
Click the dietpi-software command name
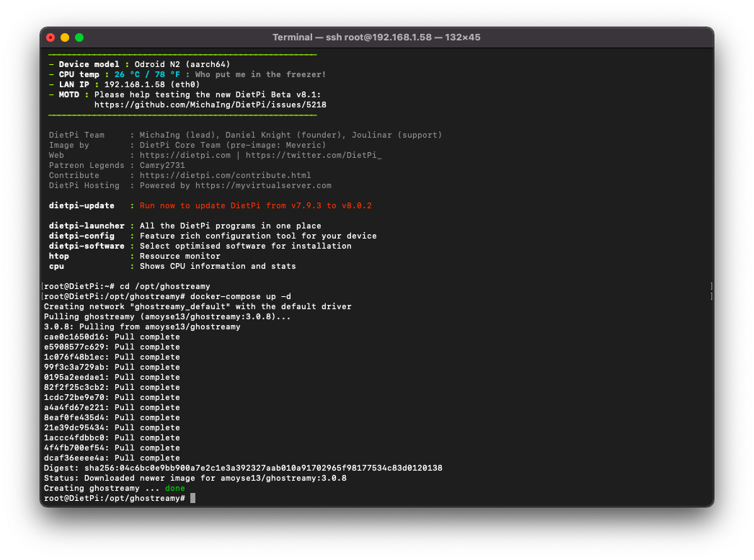pyautogui.click(x=87, y=246)
